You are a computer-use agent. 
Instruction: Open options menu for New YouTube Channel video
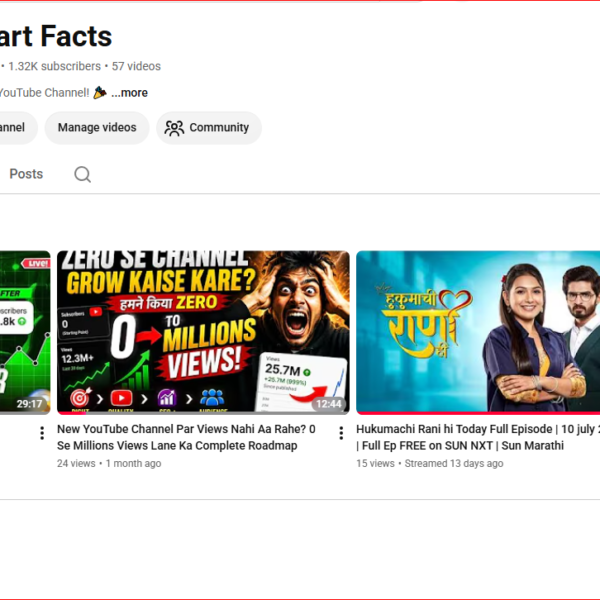(x=341, y=433)
